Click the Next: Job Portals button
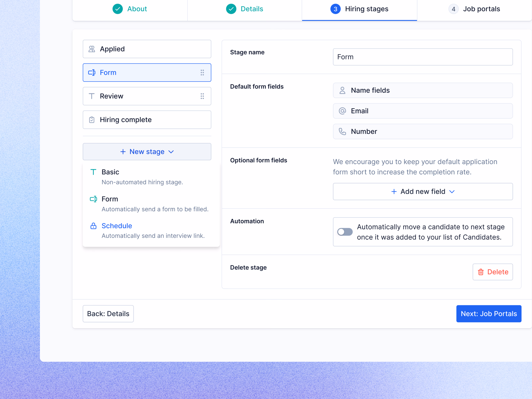The image size is (532, 399). 489,314
